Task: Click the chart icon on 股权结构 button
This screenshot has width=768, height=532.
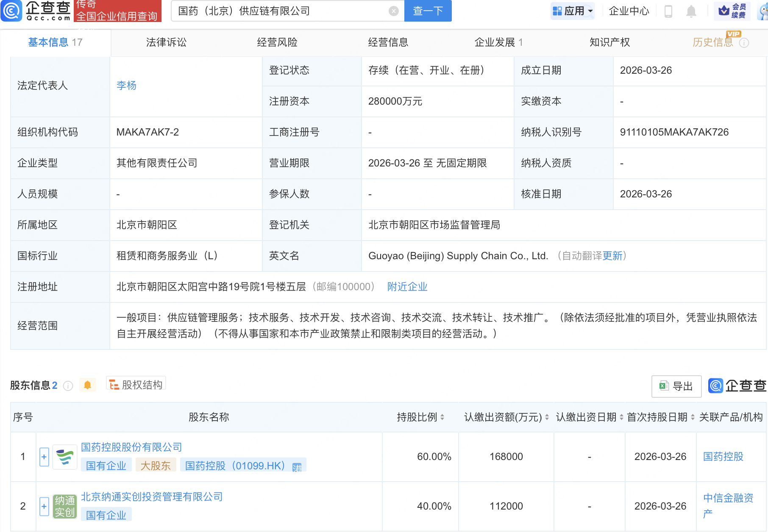Action: coord(113,384)
